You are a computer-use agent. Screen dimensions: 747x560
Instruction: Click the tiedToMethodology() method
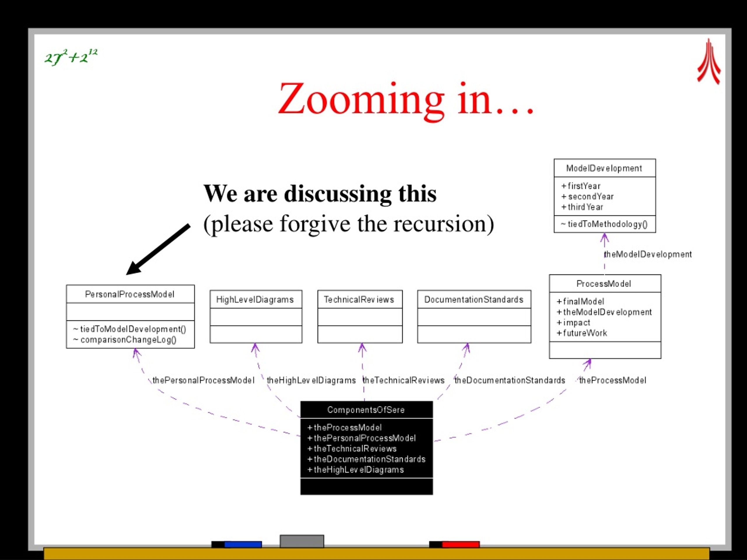click(604, 224)
